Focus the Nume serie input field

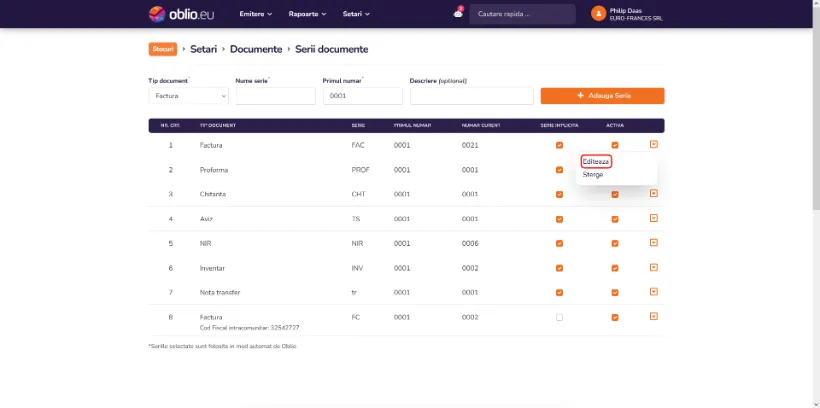coord(276,96)
